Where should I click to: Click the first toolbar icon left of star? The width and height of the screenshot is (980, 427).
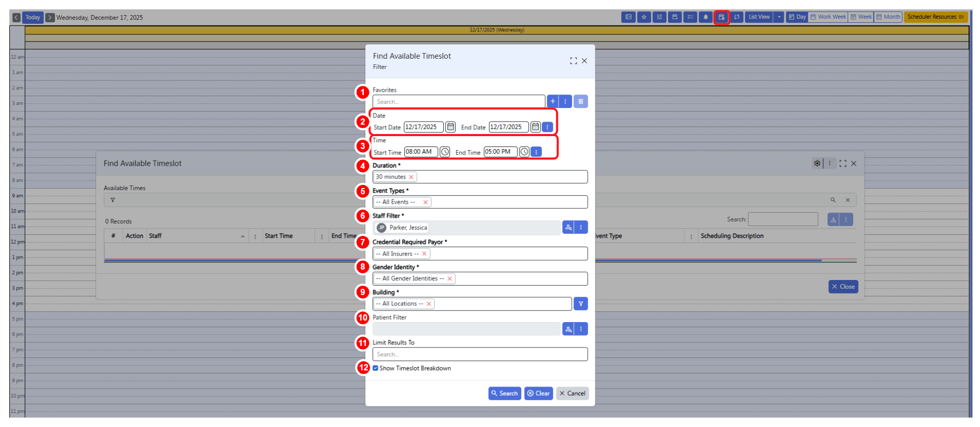[629, 17]
